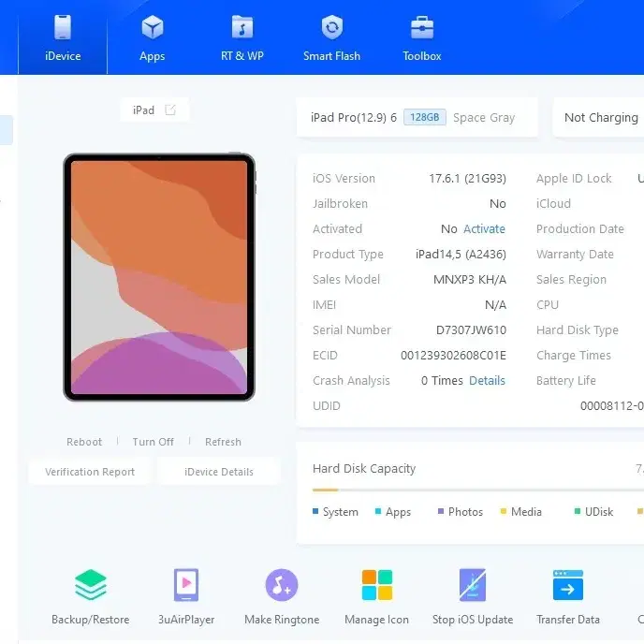Click the UDID label
This screenshot has width=644, height=644.
327,406
